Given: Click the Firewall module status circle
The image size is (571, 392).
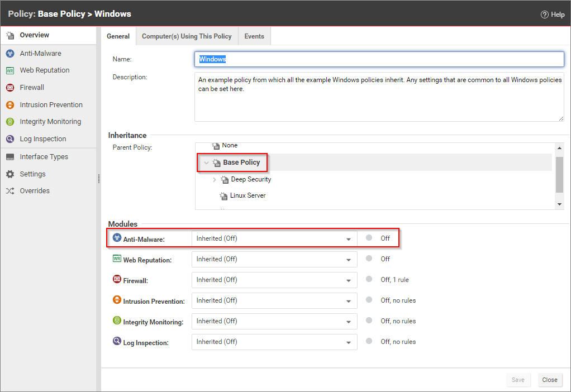Looking at the screenshot, I should 369,279.
